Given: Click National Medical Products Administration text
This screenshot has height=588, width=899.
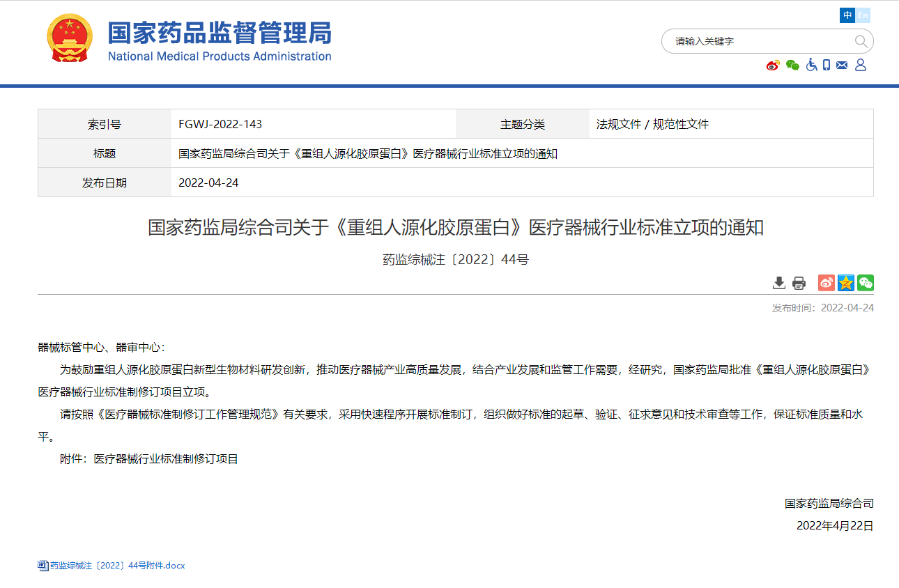Looking at the screenshot, I should [220, 56].
